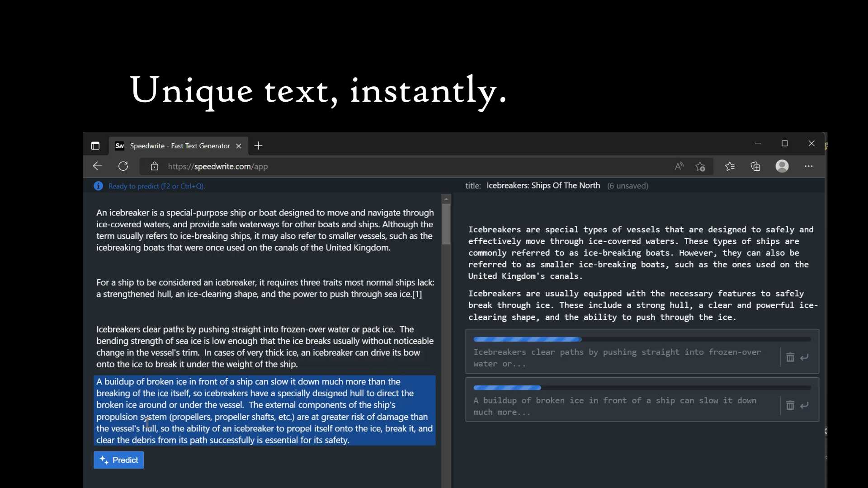868x488 pixels.
Task: Add this page to favorites star icon
Action: pyautogui.click(x=700, y=167)
